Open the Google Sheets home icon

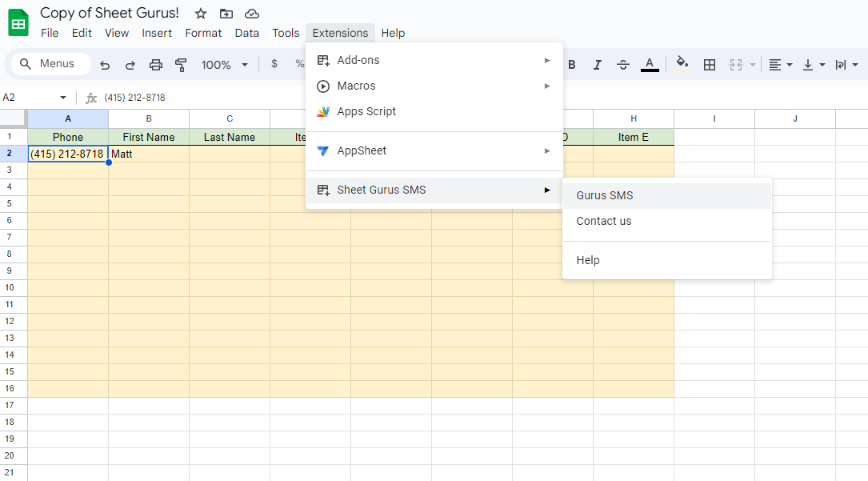[18, 23]
